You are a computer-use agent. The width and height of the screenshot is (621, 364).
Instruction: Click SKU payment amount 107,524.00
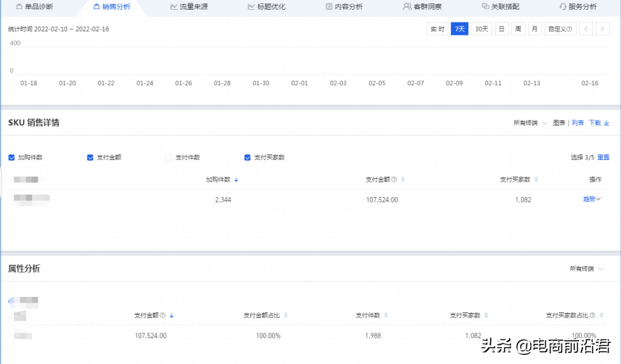(383, 200)
